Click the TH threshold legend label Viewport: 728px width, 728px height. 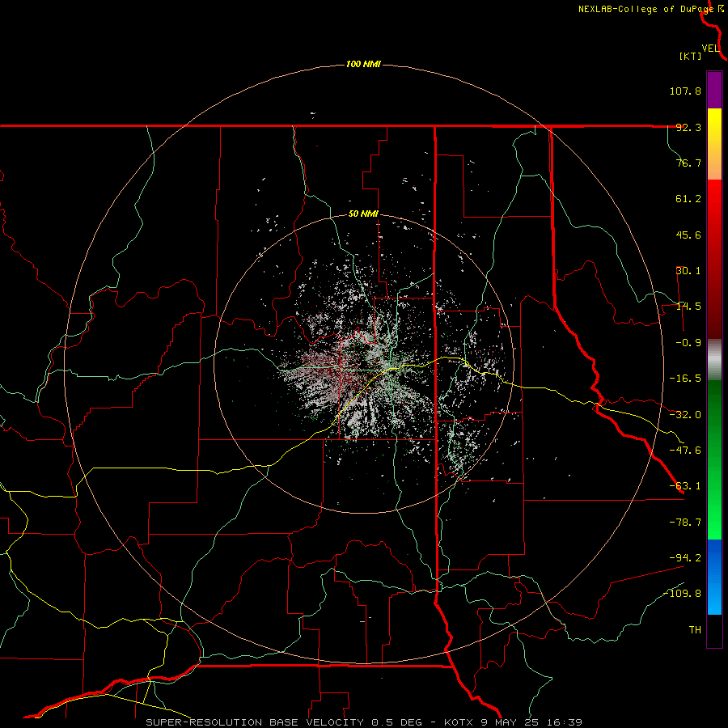click(695, 630)
